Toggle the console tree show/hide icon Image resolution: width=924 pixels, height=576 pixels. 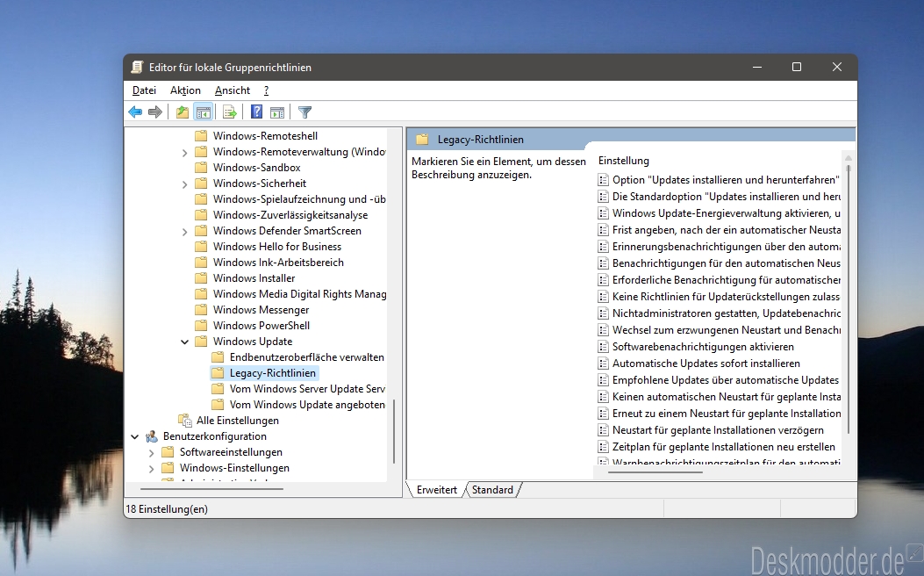tap(204, 112)
